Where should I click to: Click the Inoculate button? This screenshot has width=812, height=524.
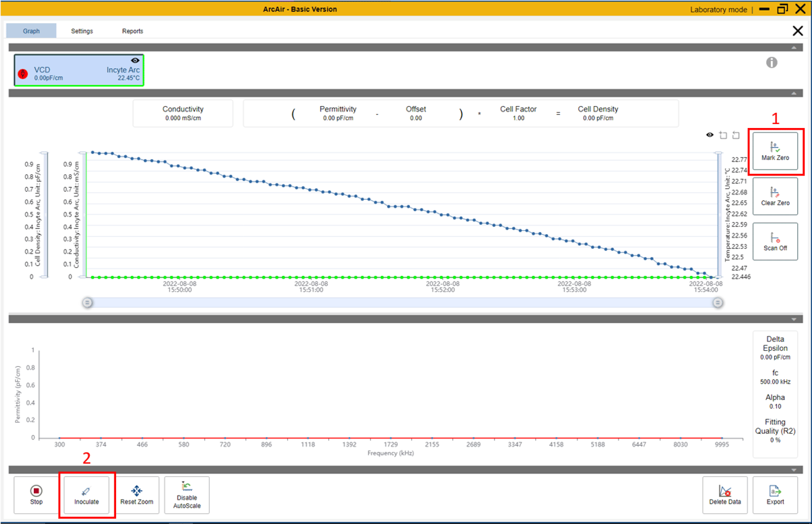pyautogui.click(x=86, y=495)
